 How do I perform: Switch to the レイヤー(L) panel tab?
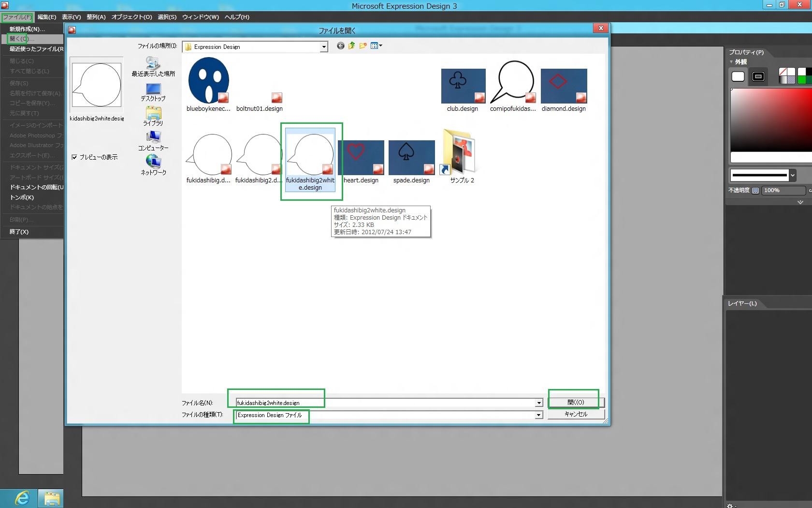tap(742, 303)
